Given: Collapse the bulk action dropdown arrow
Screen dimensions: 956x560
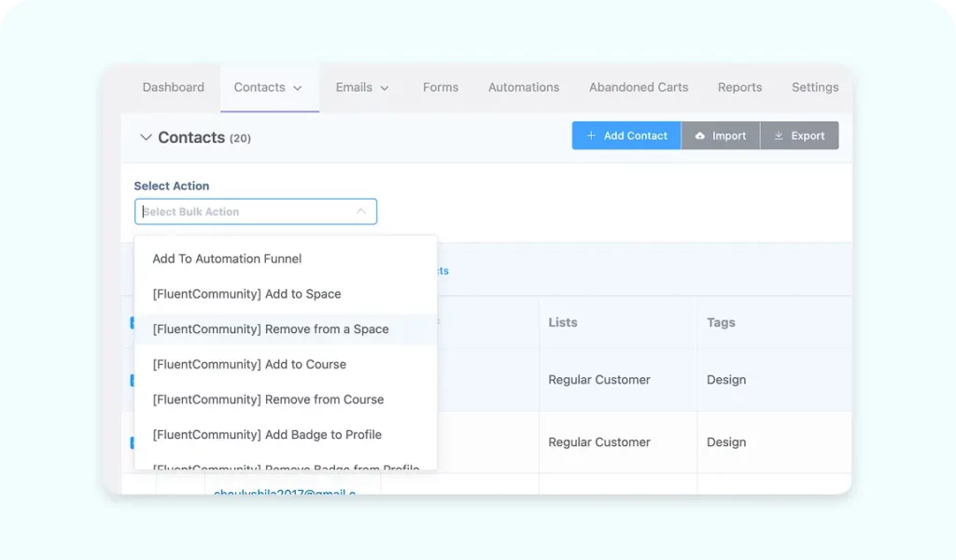Looking at the screenshot, I should click(x=361, y=212).
